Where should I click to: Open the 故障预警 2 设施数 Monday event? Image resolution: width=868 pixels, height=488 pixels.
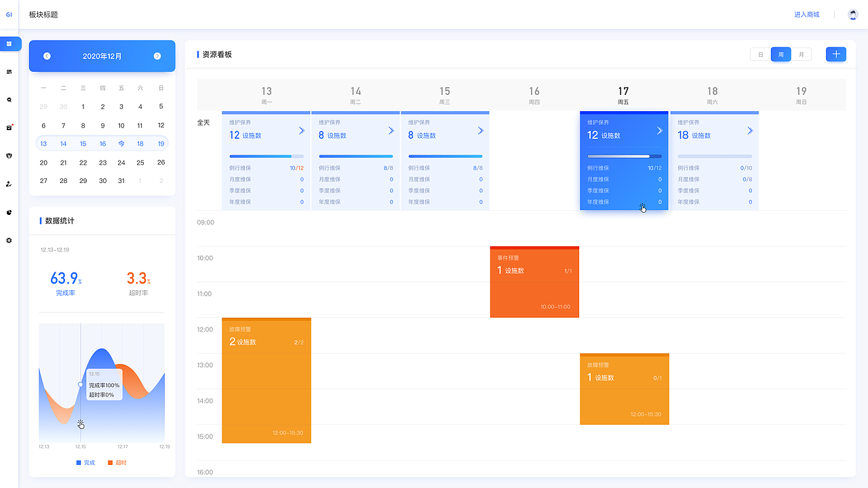pyautogui.click(x=267, y=380)
